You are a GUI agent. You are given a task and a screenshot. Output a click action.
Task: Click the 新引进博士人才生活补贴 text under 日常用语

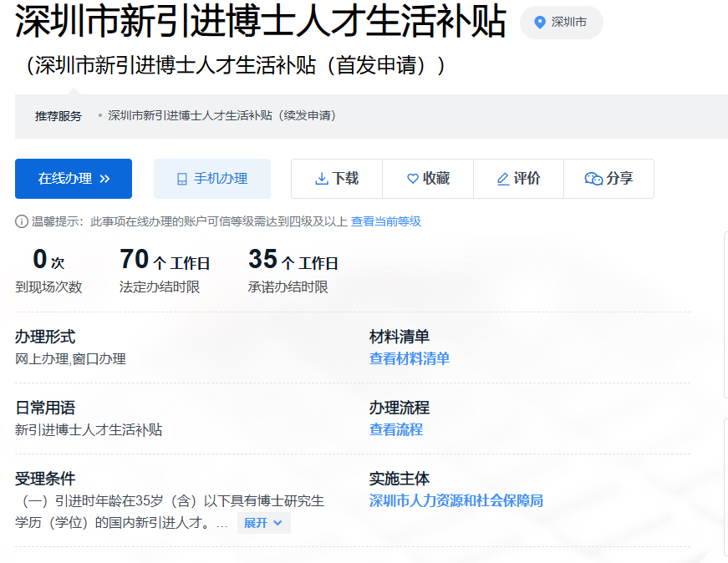pyautogui.click(x=89, y=430)
